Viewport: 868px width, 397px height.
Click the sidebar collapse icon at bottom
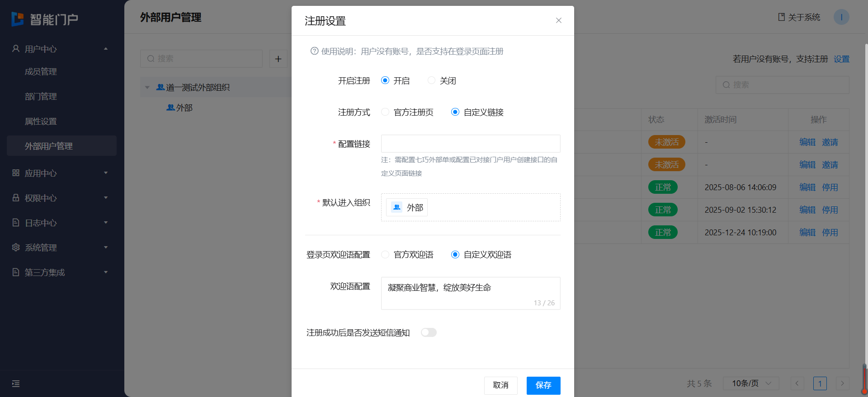click(x=16, y=384)
